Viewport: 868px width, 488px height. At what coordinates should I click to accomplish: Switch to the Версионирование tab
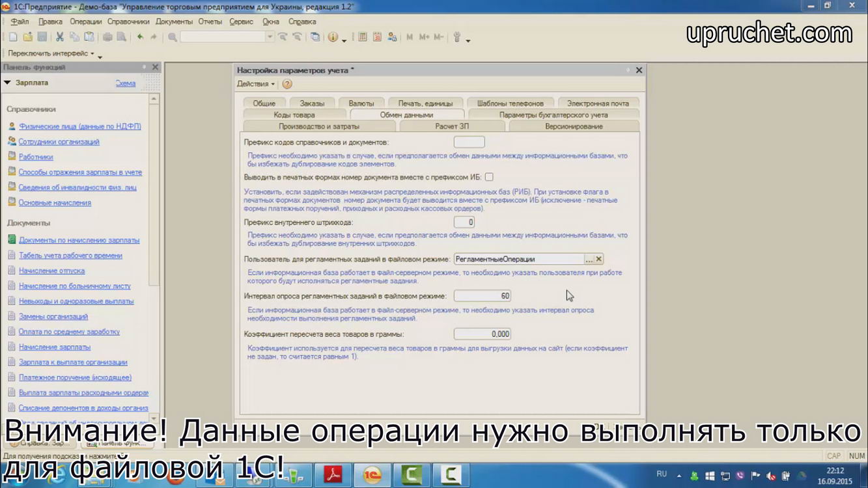[574, 126]
